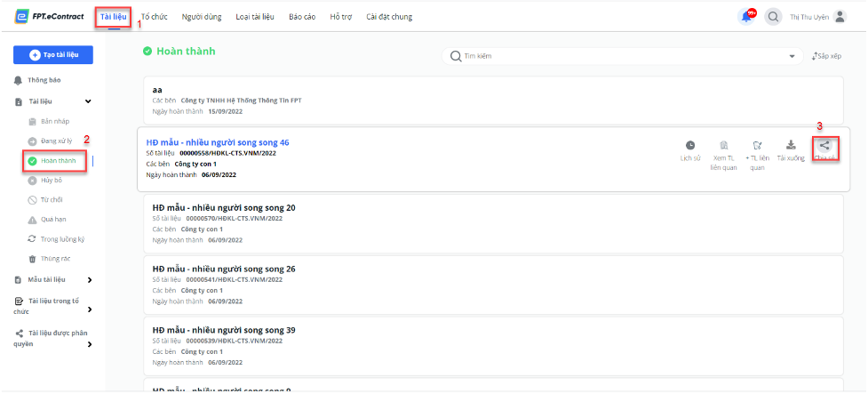Open the Thị Thu Uyên user avatar
This screenshot has width=868, height=394.
point(840,17)
